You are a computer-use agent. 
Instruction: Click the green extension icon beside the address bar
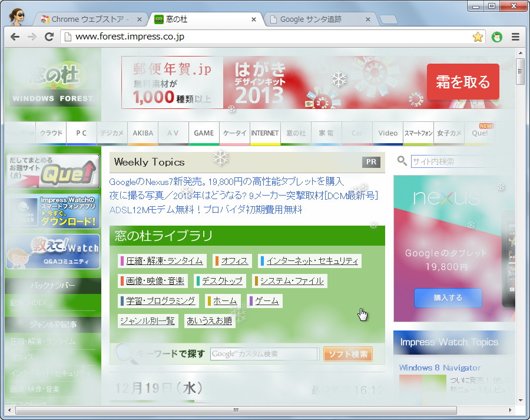pos(496,36)
